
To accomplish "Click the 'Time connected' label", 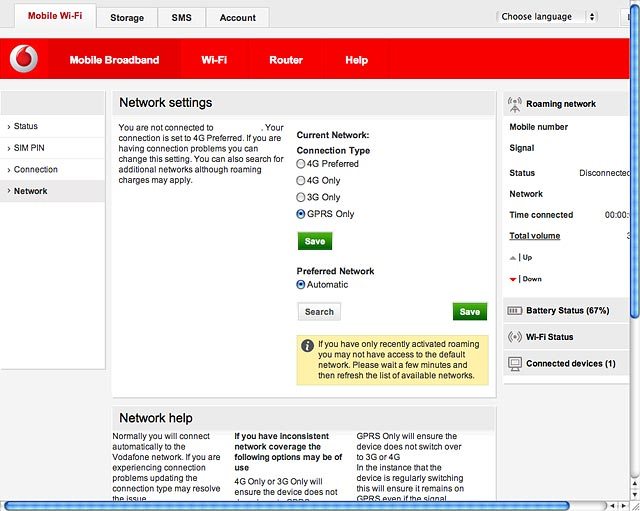I will coord(541,215).
